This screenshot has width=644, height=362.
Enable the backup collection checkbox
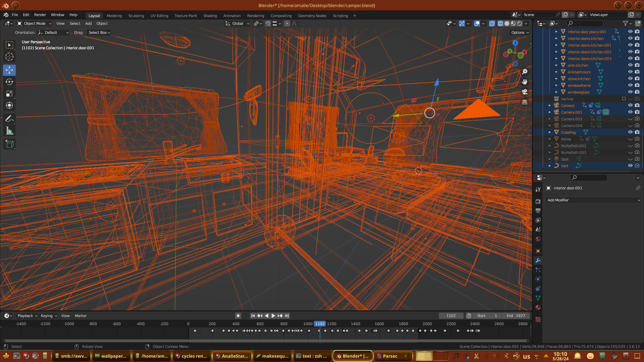pyautogui.click(x=624, y=99)
